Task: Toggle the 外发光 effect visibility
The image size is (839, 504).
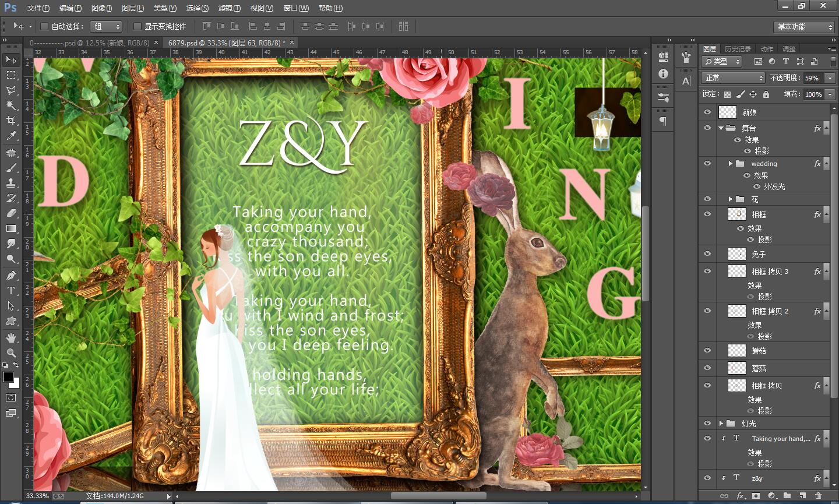Action: pos(757,186)
